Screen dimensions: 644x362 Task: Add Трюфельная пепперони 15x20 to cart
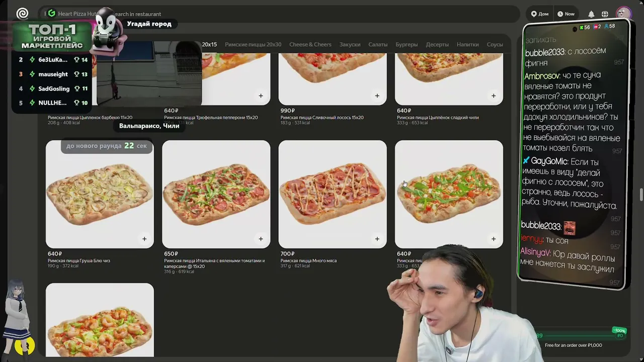pos(261,96)
